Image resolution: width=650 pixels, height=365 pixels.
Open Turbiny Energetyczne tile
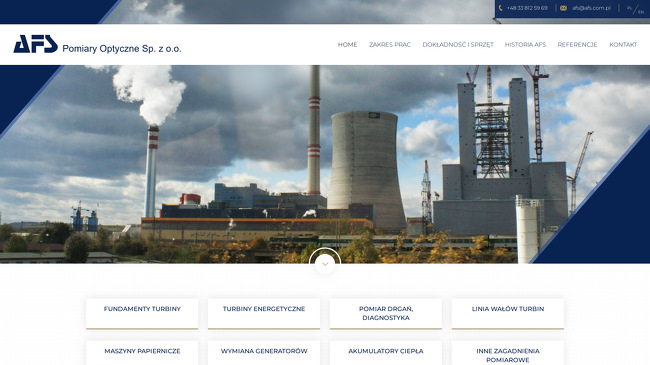pos(264,314)
